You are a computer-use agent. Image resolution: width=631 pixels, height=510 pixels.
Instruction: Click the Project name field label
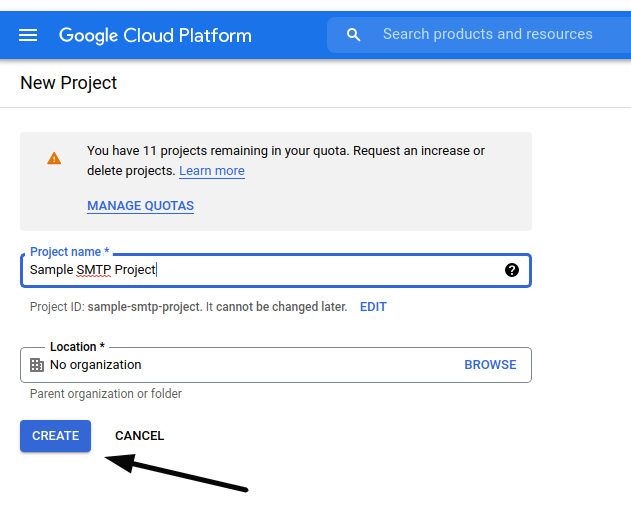pyautogui.click(x=70, y=252)
